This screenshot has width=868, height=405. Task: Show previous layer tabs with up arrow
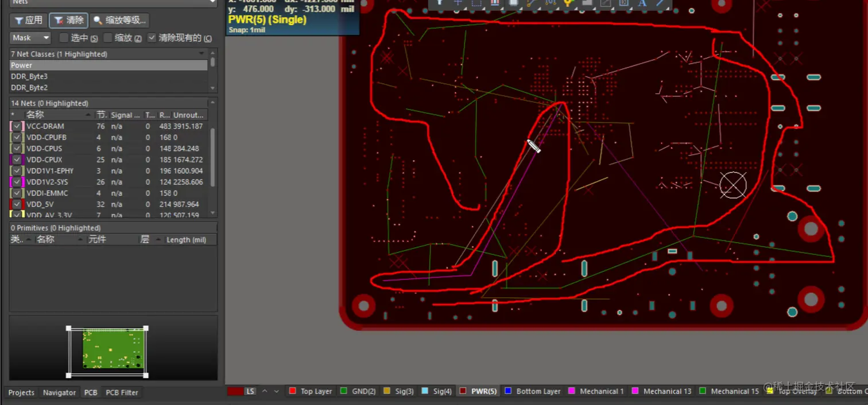click(265, 391)
